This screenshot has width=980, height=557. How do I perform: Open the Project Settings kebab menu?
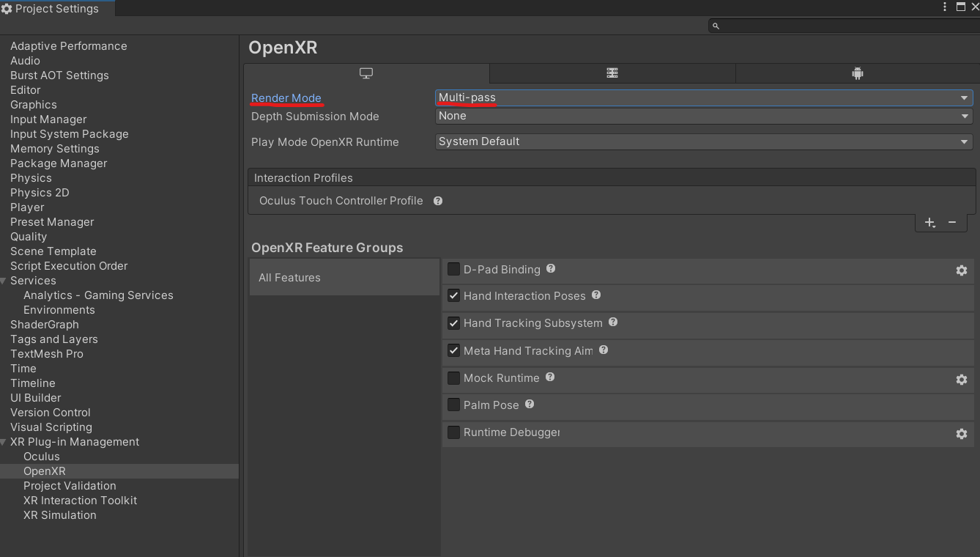(945, 7)
